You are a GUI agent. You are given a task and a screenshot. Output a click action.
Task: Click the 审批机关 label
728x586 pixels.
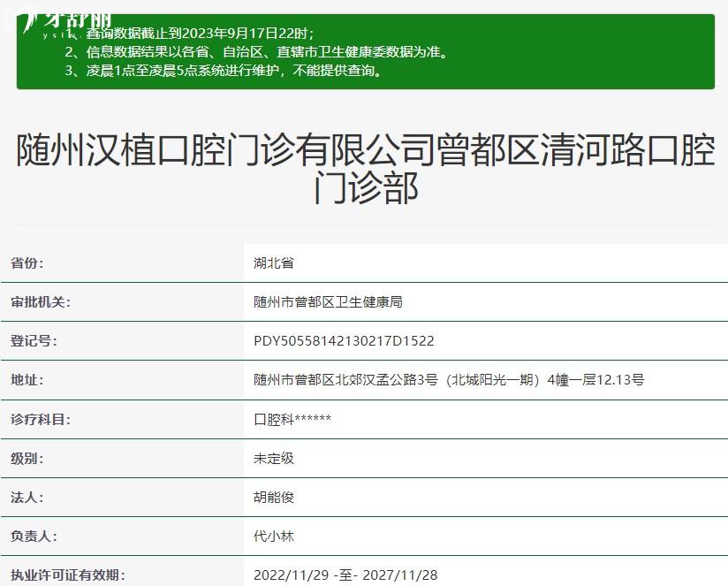pos(41,302)
